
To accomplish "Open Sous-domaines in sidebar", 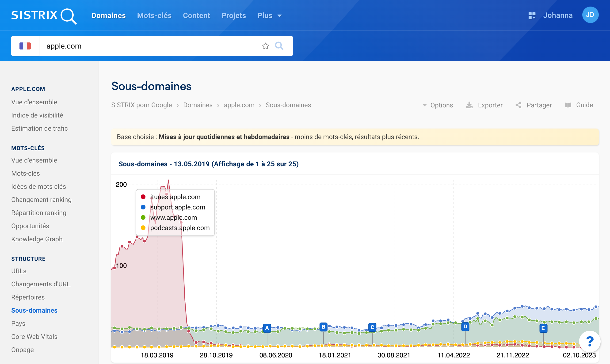I will (34, 310).
